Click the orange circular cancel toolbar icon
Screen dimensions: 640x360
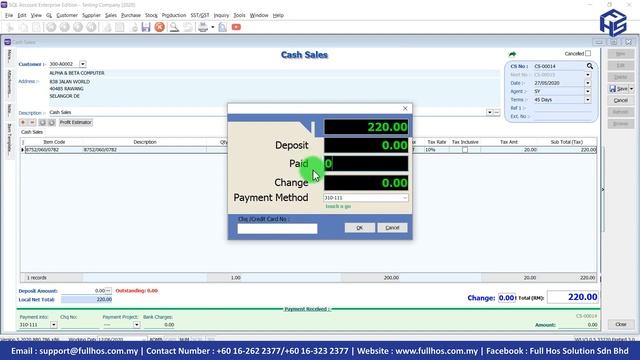click(160, 27)
